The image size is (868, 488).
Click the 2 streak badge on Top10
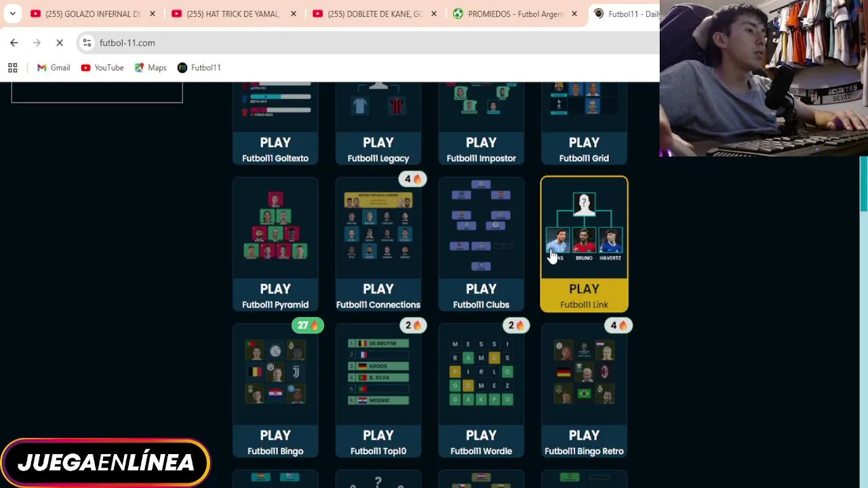tap(412, 325)
